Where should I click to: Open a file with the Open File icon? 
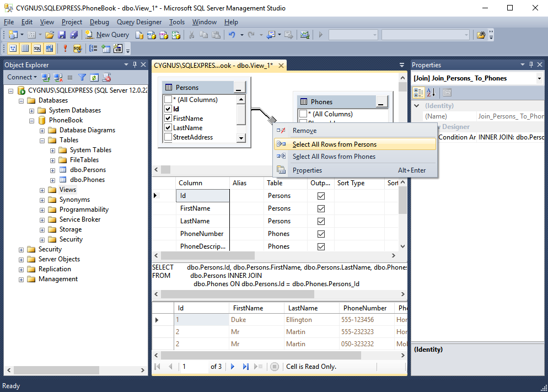[x=50, y=35]
